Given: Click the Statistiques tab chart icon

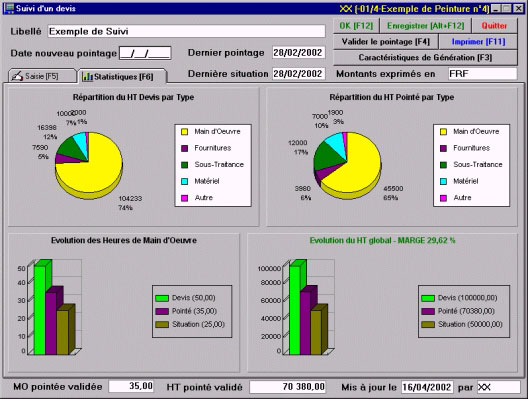Looking at the screenshot, I should pyautogui.click(x=87, y=76).
